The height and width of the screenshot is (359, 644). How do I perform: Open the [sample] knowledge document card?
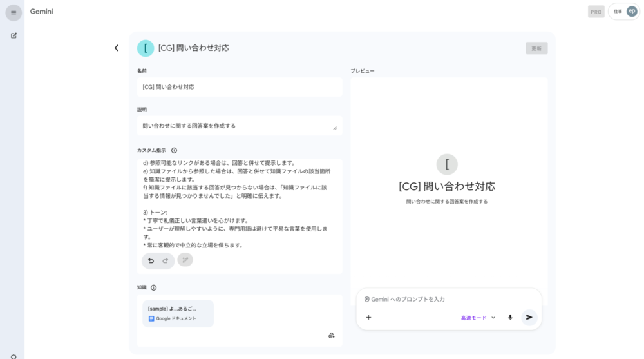click(178, 313)
